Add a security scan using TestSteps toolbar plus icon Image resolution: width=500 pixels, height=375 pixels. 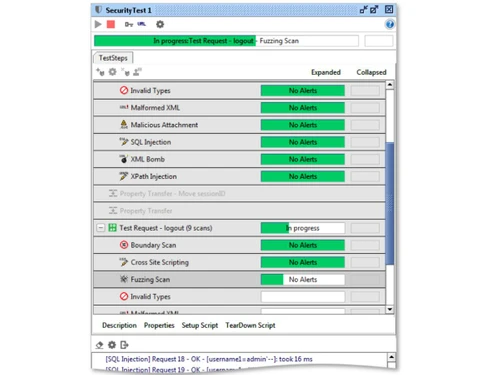(100, 72)
